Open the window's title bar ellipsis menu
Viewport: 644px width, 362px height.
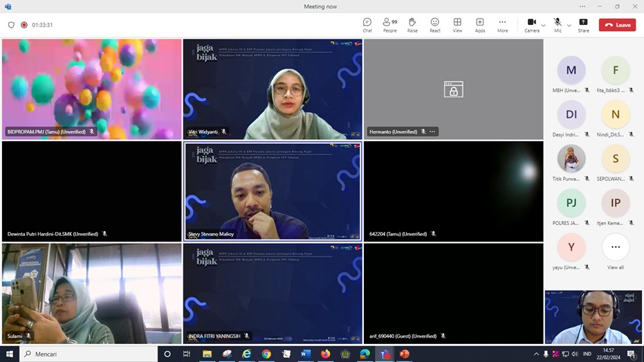[582, 6]
